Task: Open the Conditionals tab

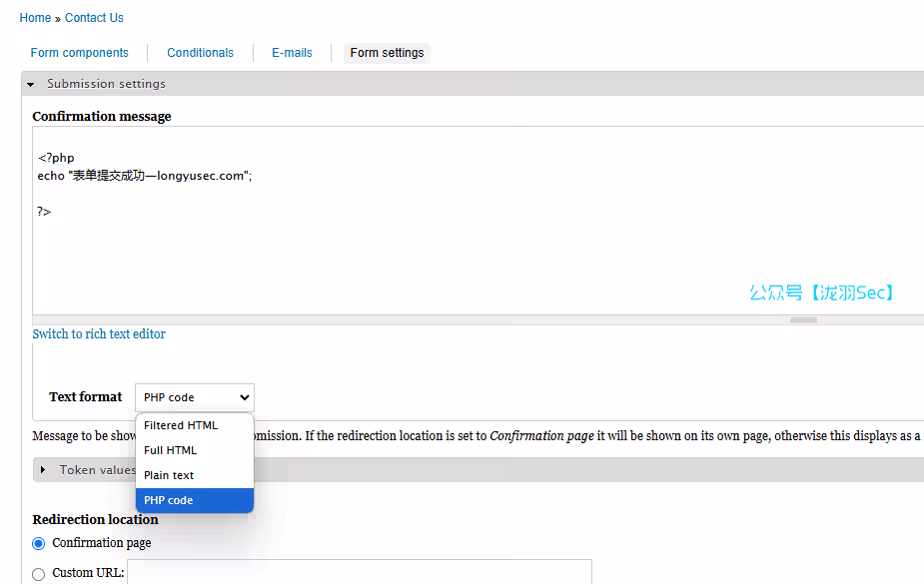Action: tap(201, 53)
